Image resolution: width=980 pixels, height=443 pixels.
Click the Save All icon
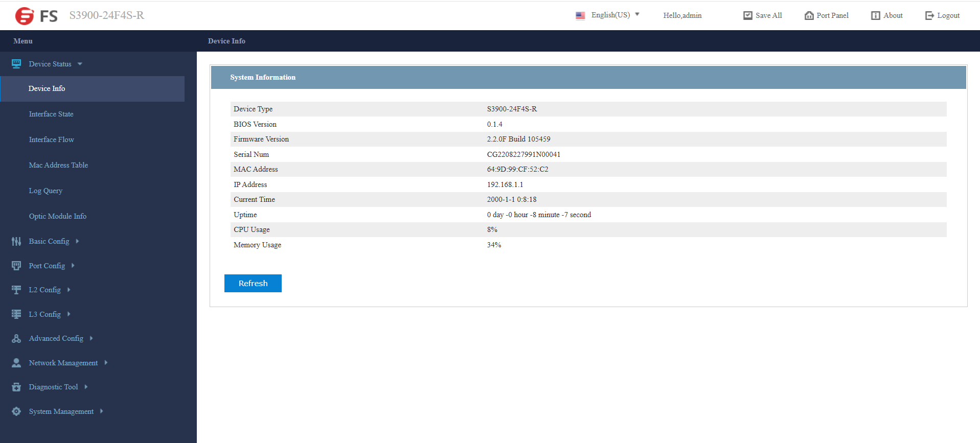(x=747, y=15)
